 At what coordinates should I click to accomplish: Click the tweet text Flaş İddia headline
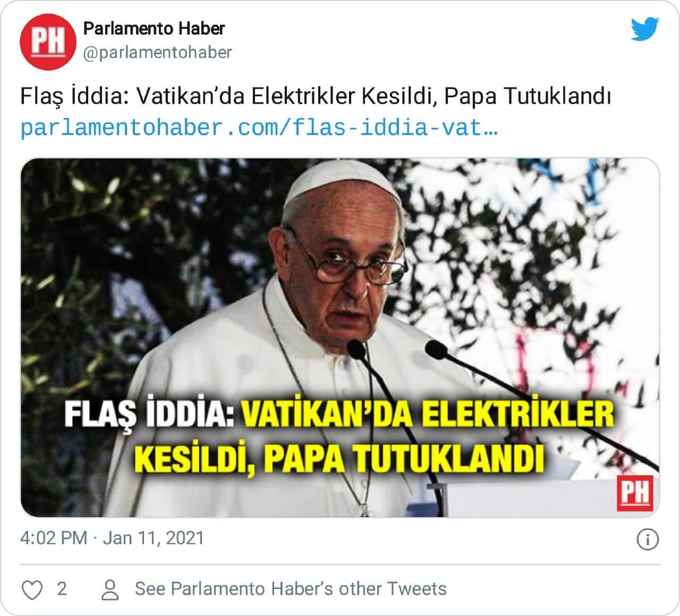[x=316, y=97]
